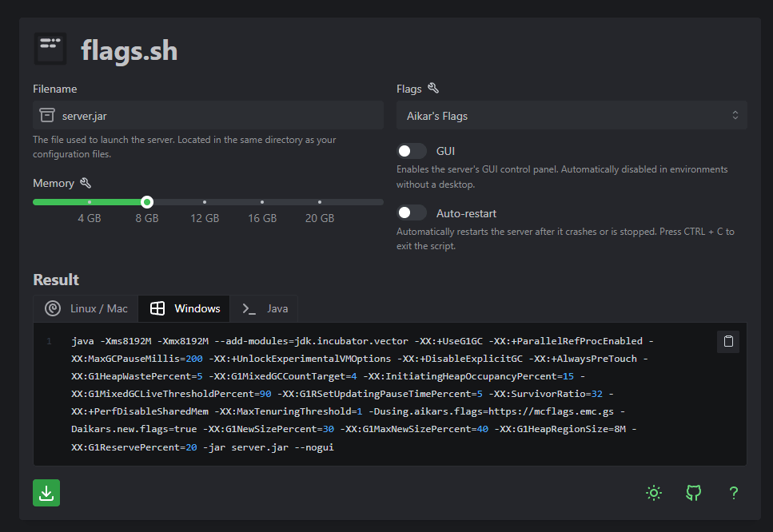
Task: Open the GitHub repository icon
Action: point(693,493)
